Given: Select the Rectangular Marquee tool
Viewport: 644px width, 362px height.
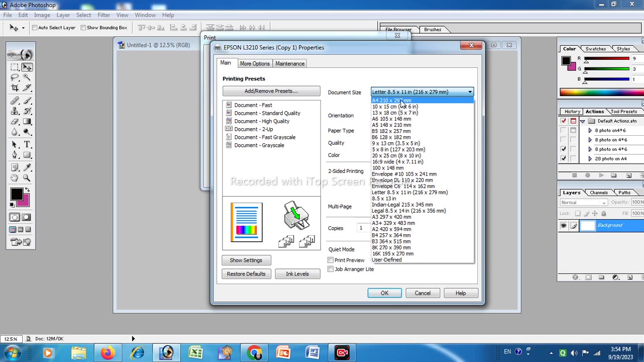Looking at the screenshot, I should coord(15,67).
